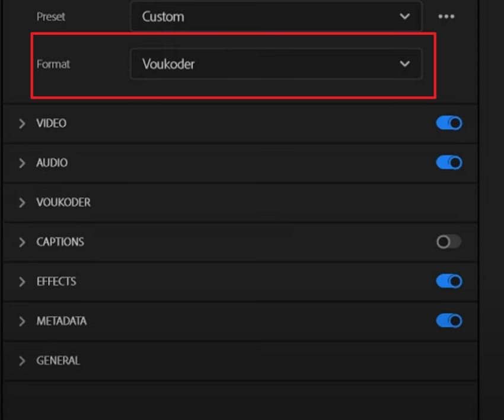Click the AUDIO section disclosure arrow
The width and height of the screenshot is (504, 420).
[x=23, y=163]
